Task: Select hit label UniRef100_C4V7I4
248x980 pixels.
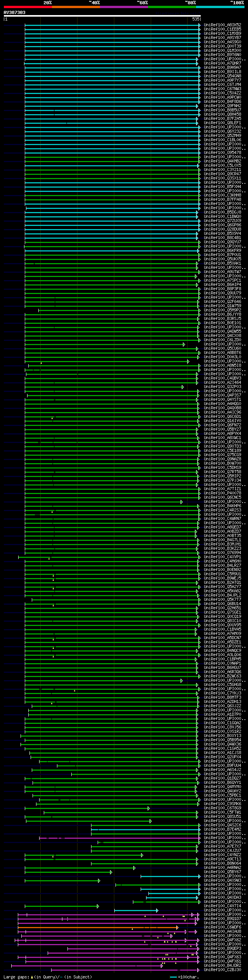Action: coord(222,906)
